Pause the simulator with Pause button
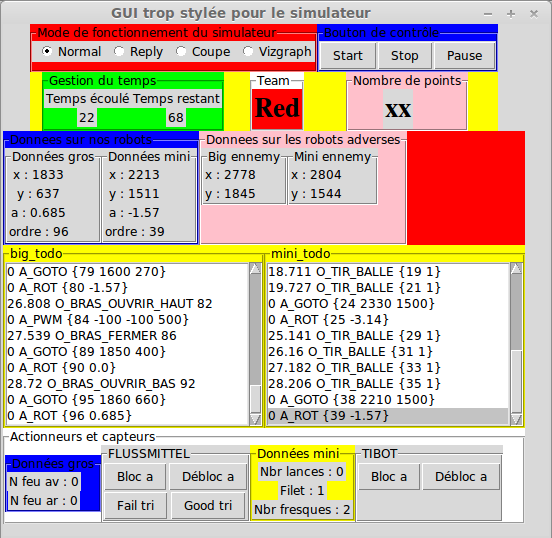 pos(465,56)
